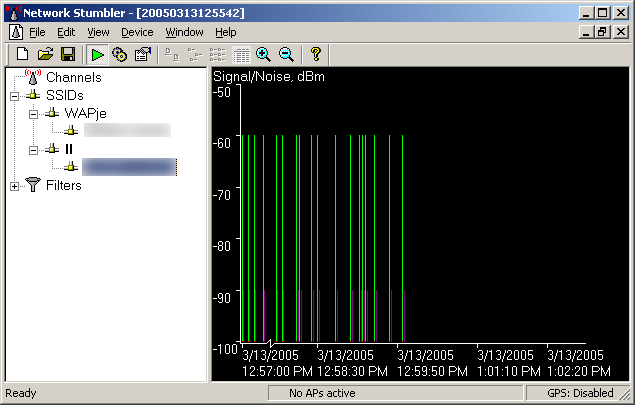Image resolution: width=635 pixels, height=405 pixels.
Task: Open the Window menu
Action: tap(184, 32)
